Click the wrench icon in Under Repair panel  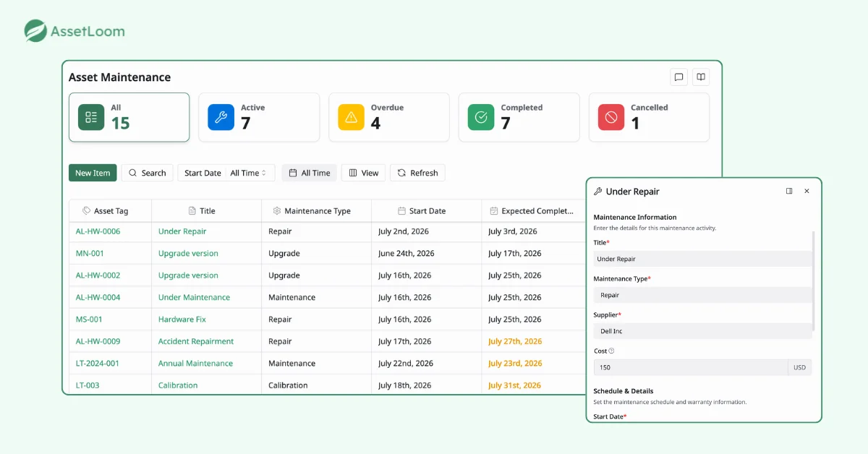point(598,192)
